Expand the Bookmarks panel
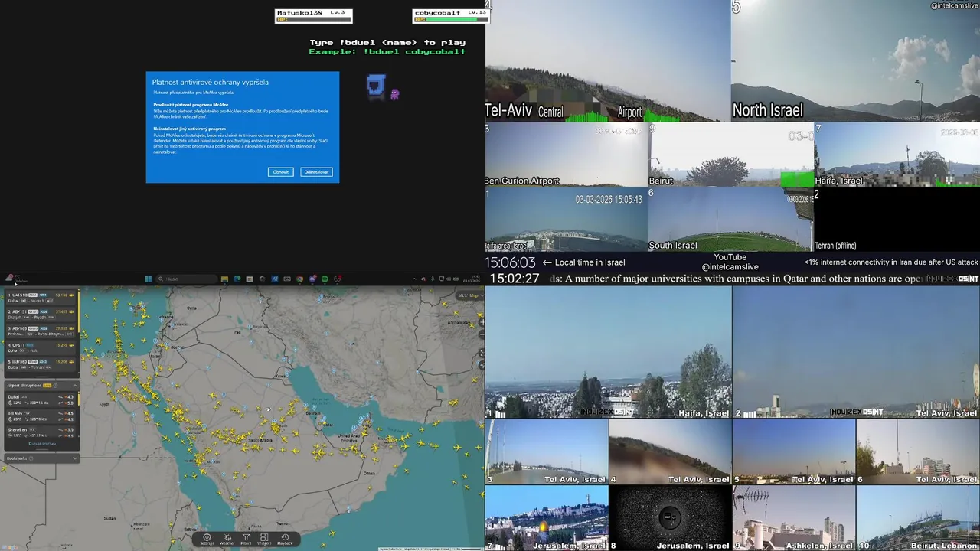Image resolution: width=980 pixels, height=551 pixels. pyautogui.click(x=75, y=458)
